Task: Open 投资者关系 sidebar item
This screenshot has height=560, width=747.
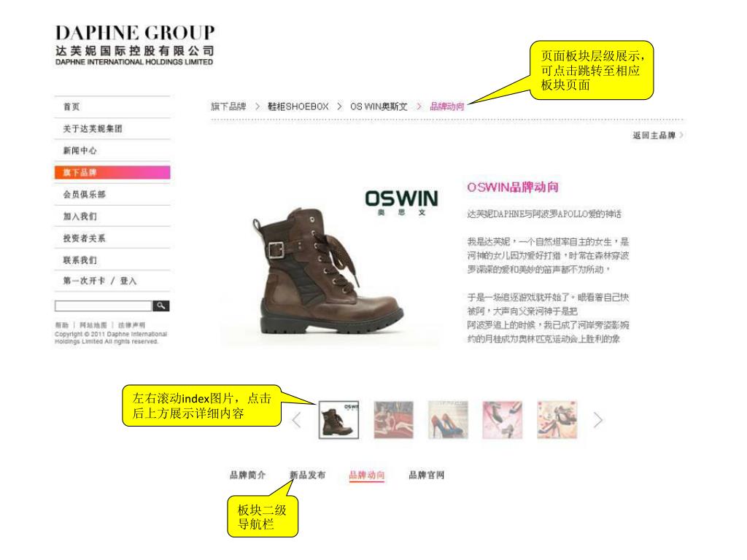Action: [85, 238]
